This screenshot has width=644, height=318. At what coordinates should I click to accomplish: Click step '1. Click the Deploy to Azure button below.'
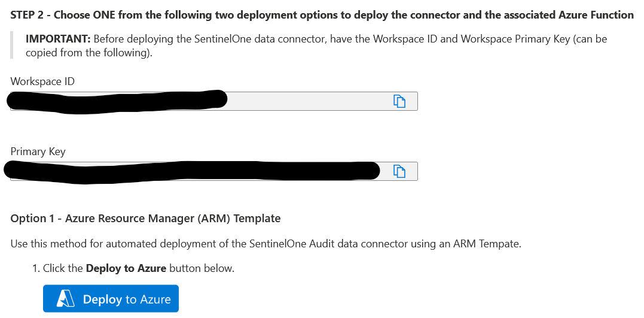click(x=133, y=269)
